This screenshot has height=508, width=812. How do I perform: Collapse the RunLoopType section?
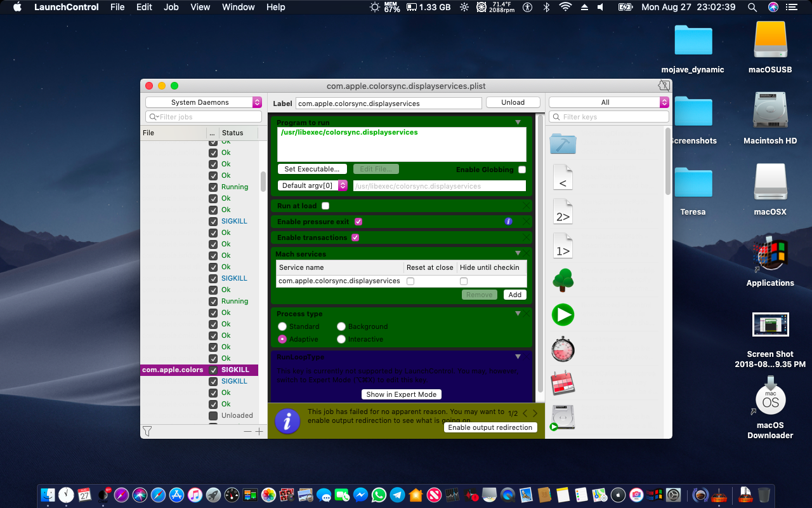click(x=518, y=356)
